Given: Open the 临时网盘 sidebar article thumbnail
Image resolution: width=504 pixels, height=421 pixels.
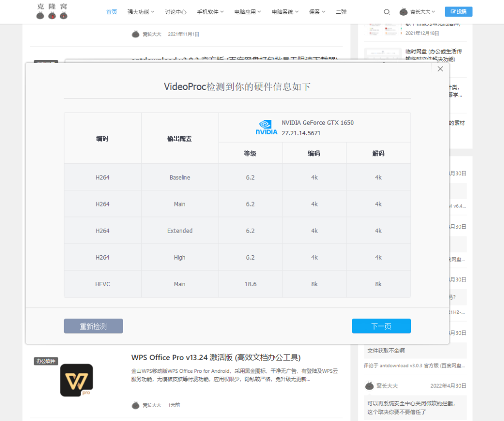Looking at the screenshot, I should pyautogui.click(x=382, y=54).
